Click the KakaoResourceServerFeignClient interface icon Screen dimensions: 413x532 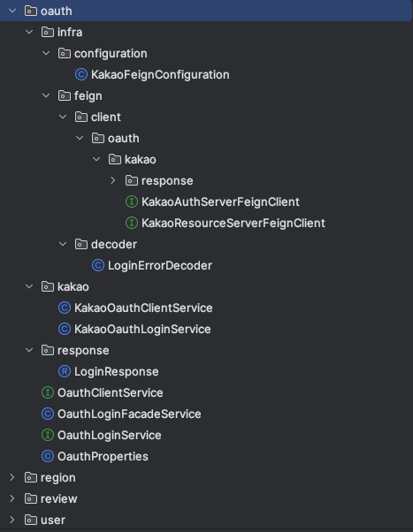132,223
